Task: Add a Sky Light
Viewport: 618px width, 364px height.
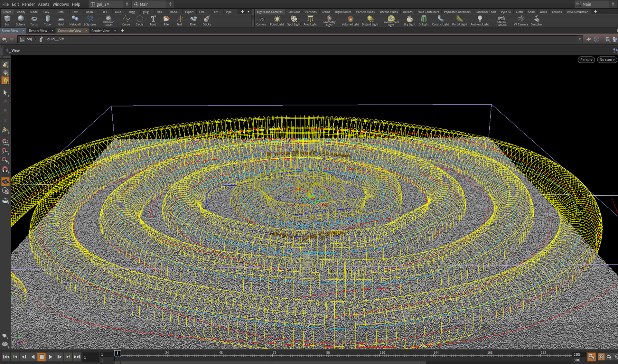Action: pos(409,21)
